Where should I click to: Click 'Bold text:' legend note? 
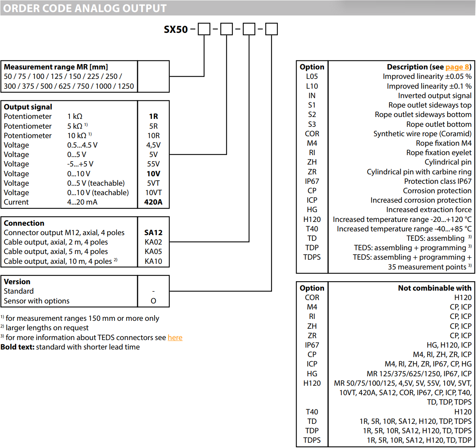coord(17,347)
